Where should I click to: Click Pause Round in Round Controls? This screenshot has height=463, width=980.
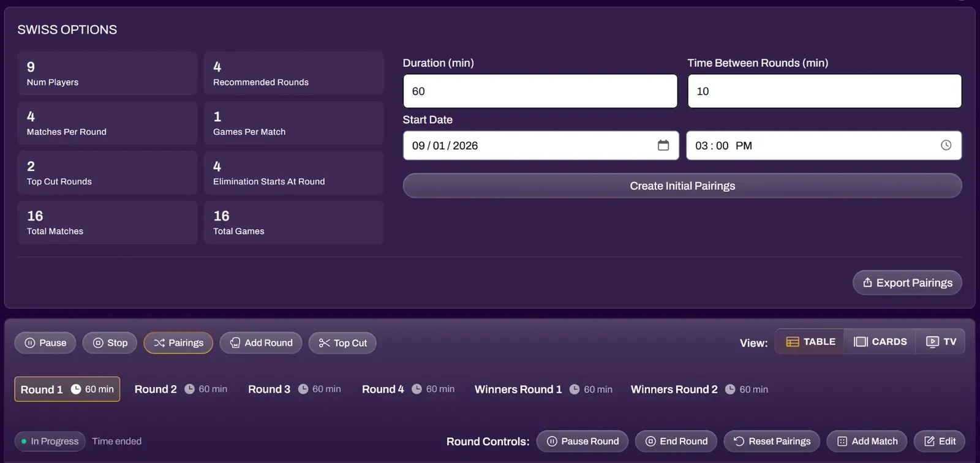(582, 441)
